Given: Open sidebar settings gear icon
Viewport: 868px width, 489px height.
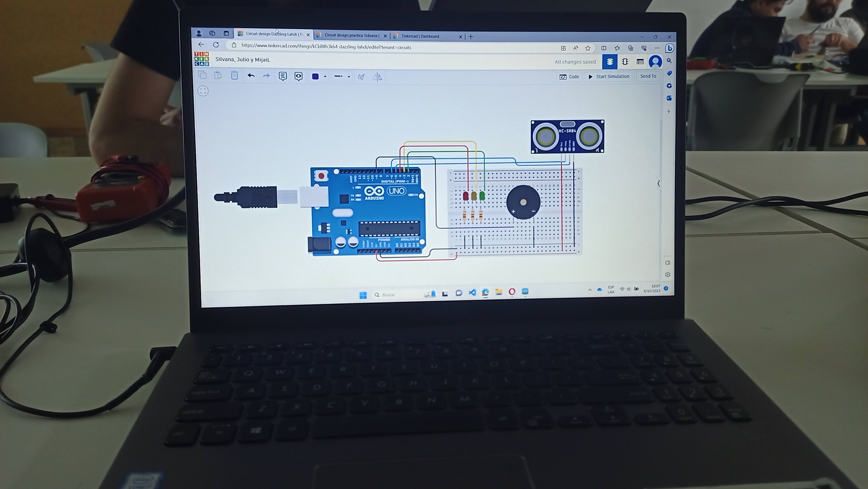Looking at the screenshot, I should 668,275.
